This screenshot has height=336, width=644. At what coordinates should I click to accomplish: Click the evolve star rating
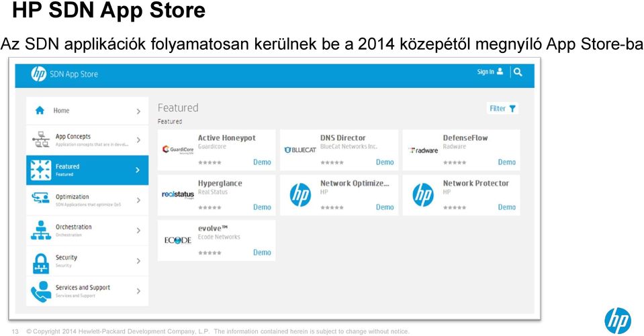[x=210, y=253]
